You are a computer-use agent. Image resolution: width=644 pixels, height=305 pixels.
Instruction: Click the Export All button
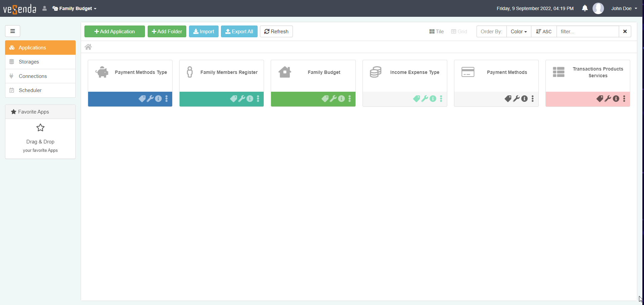pos(239,32)
